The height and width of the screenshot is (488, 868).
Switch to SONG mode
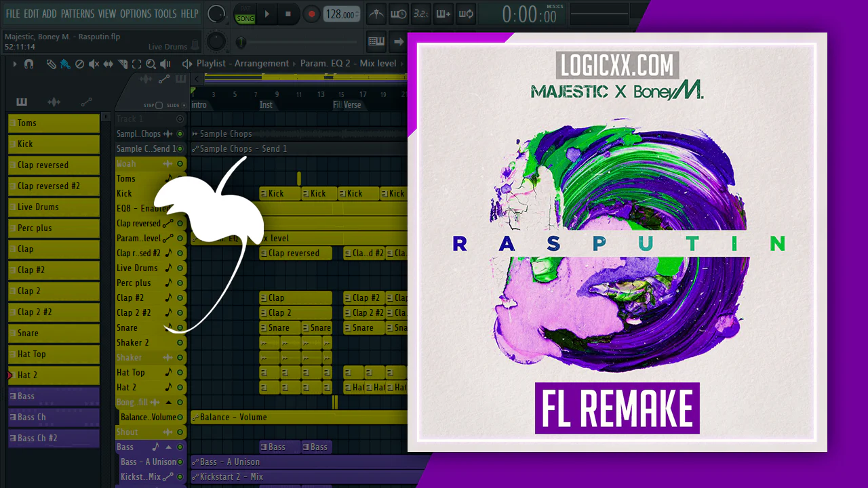245,19
